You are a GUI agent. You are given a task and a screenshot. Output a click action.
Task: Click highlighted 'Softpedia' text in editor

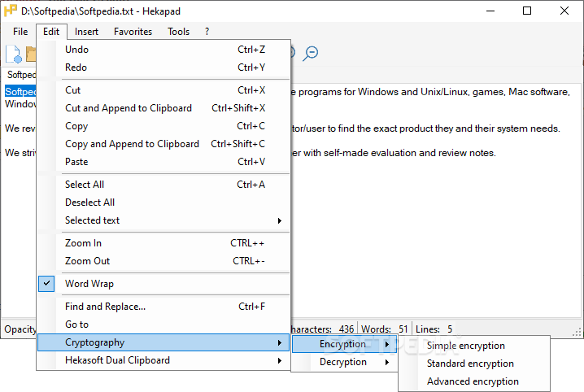point(20,92)
